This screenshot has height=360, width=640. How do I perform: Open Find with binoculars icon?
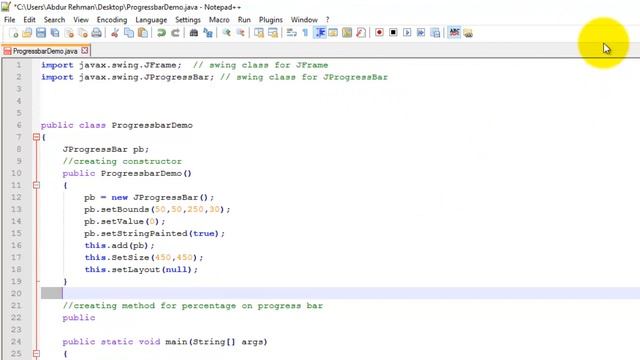click(194, 33)
